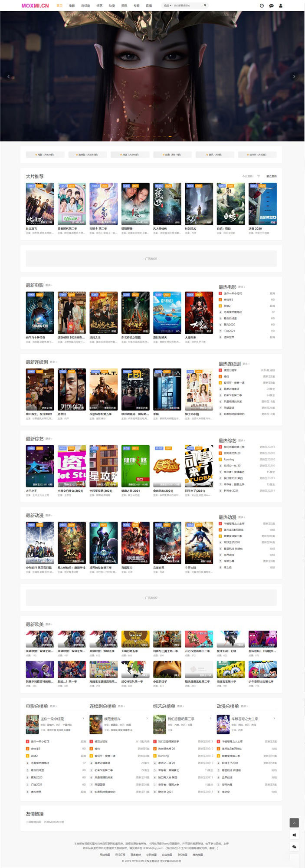
Task: Open the 资讯 nav tab
Action: 124,6
